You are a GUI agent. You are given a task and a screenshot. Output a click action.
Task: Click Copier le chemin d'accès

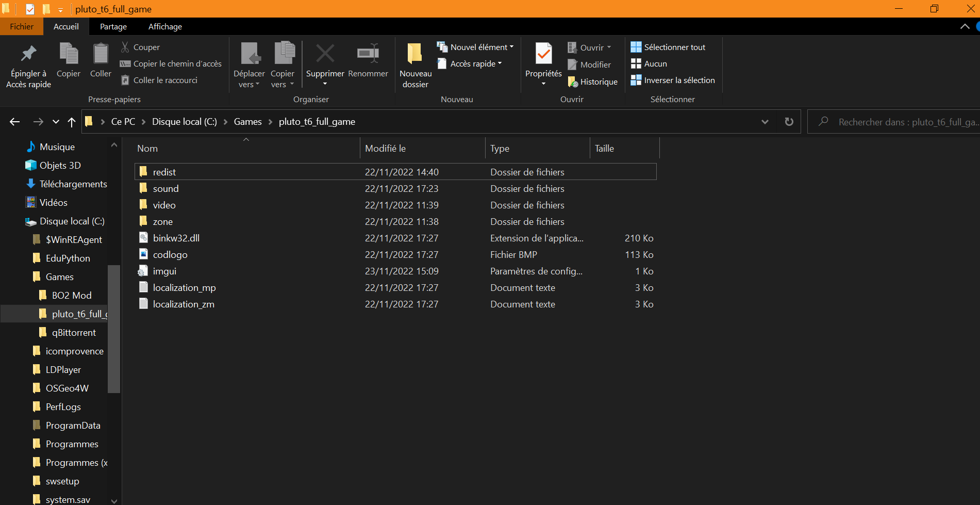click(171, 63)
